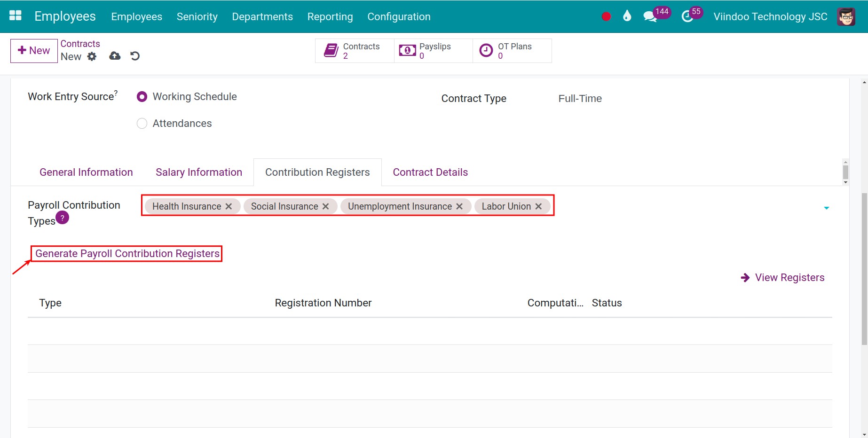This screenshot has height=438, width=868.
Task: Sort by the Computati... column header
Action: (555, 303)
